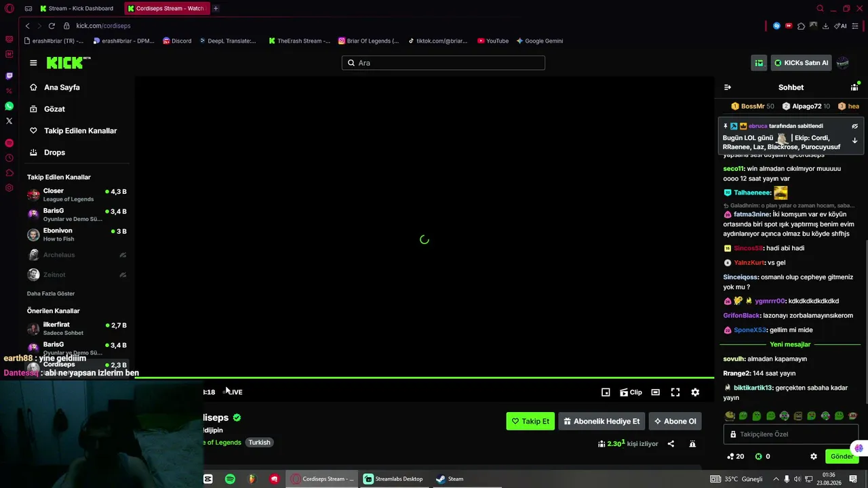
Task: Switch to Stream - Kick Dashboard tab
Action: coord(78,9)
